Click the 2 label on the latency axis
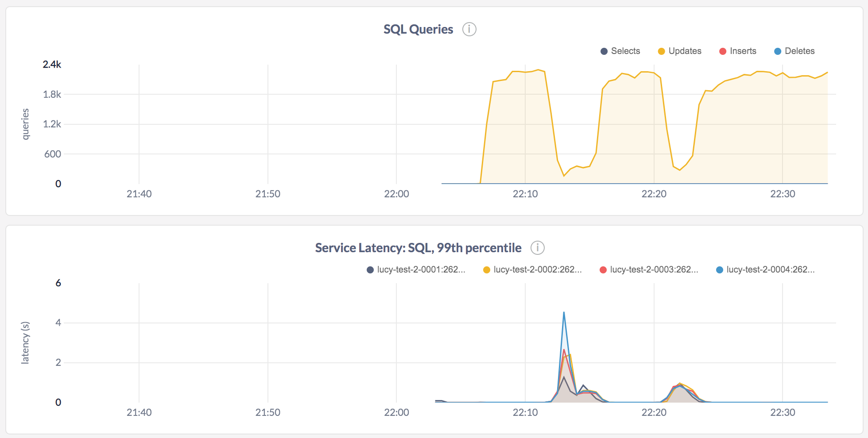 pos(58,362)
